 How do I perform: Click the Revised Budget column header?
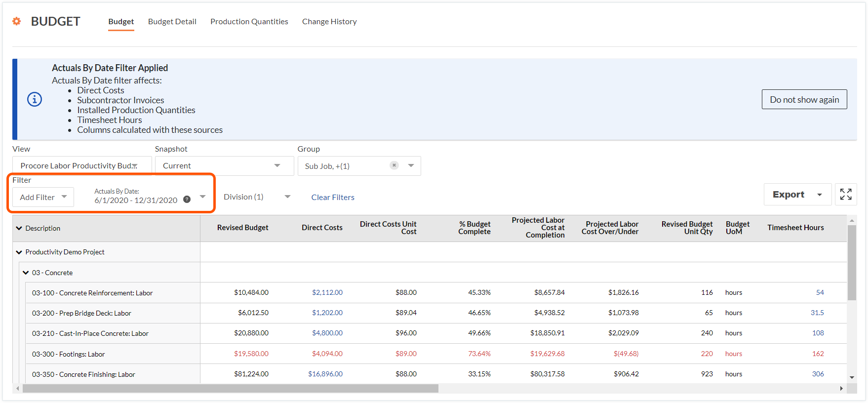(242, 228)
